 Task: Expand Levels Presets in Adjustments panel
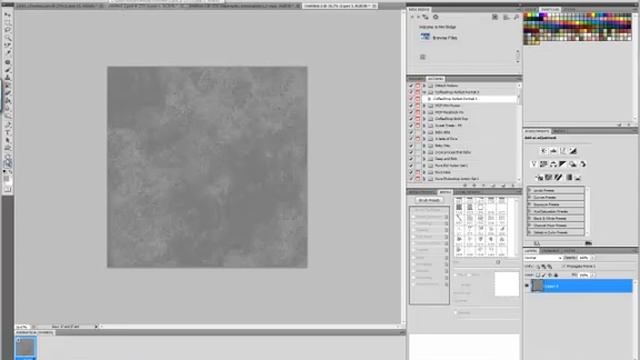pyautogui.click(x=530, y=190)
